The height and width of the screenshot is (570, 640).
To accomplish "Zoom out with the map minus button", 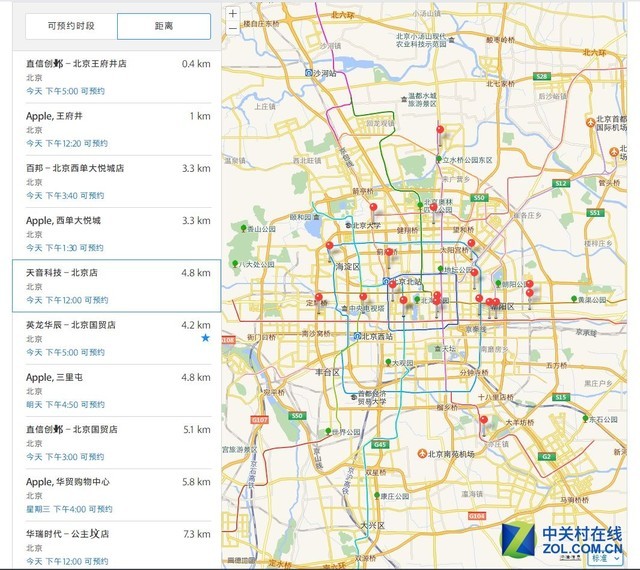I will (x=233, y=28).
